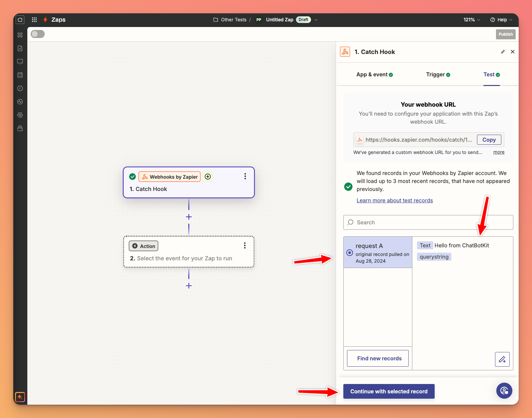
Task: Expand the 121% zoom dropdown
Action: (x=472, y=20)
